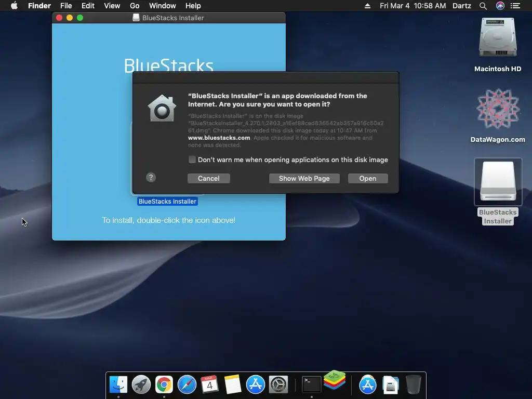Open Notification Center list icon
Viewport: 532px width, 399px height.
coord(515,6)
